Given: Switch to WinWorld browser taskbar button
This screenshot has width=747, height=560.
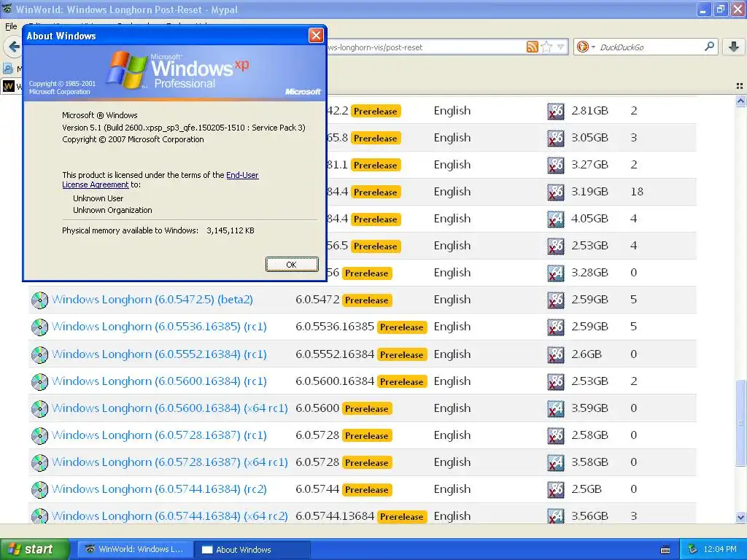Looking at the screenshot, I should click(x=135, y=549).
